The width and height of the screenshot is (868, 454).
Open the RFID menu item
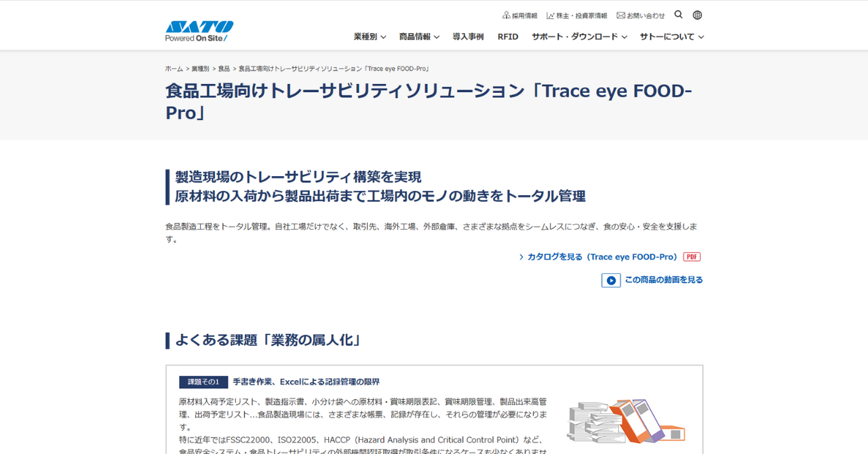point(508,37)
